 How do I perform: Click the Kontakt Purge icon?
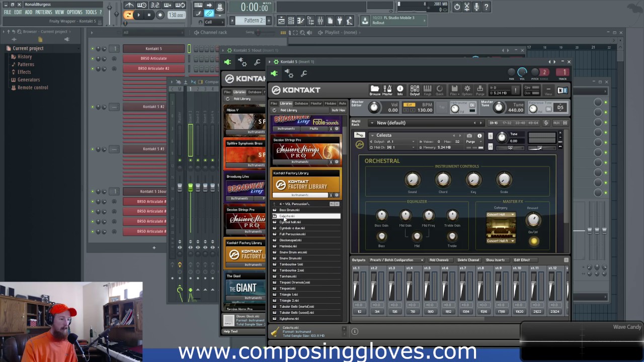click(x=480, y=89)
